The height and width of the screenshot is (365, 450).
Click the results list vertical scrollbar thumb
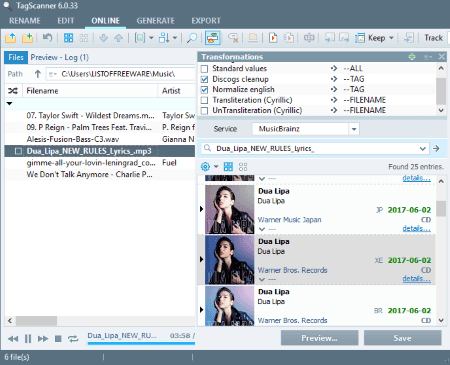[441, 209]
